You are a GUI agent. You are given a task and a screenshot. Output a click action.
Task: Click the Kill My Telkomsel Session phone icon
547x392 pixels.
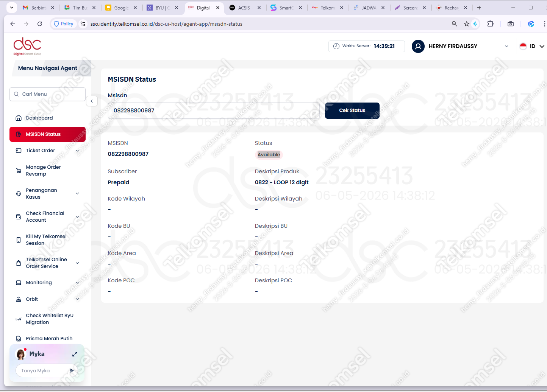click(18, 240)
